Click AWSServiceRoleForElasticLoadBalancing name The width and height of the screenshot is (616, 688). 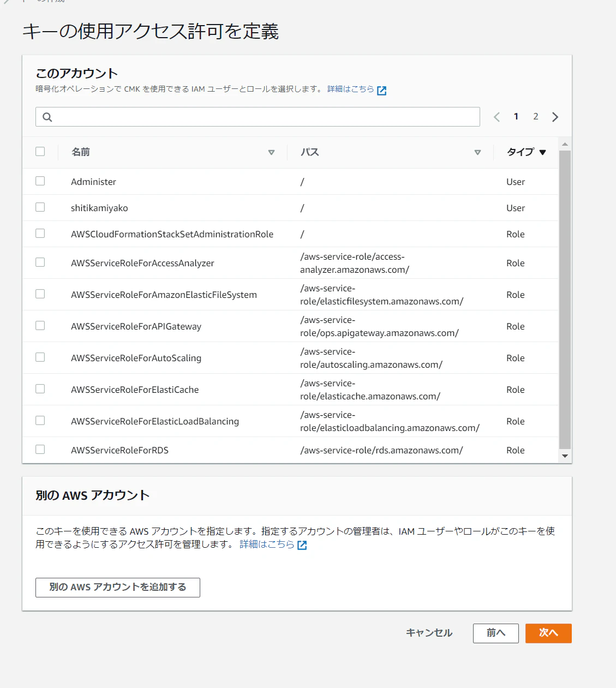[155, 421]
